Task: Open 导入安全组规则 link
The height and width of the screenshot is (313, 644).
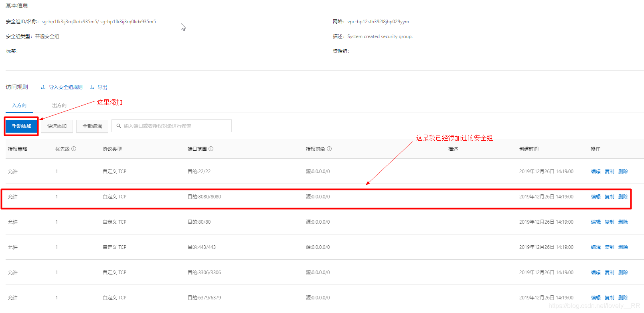Action: click(65, 87)
